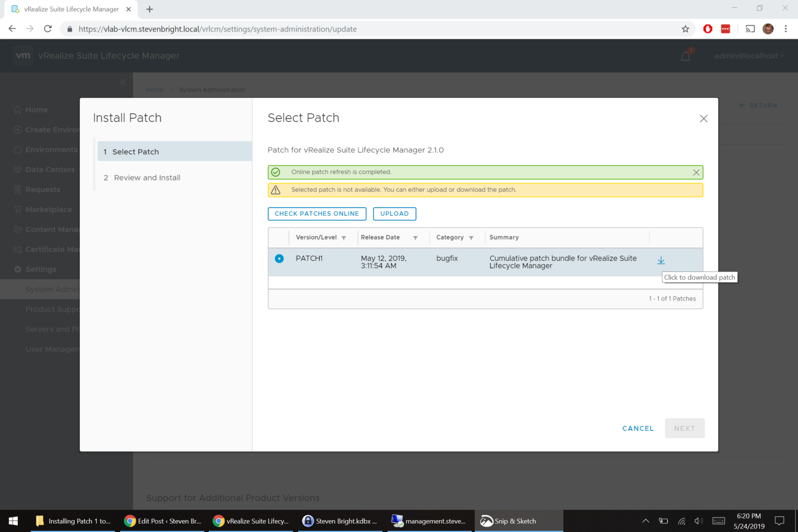The height and width of the screenshot is (532, 798).
Task: Click the browser address bar URL
Action: click(217, 29)
